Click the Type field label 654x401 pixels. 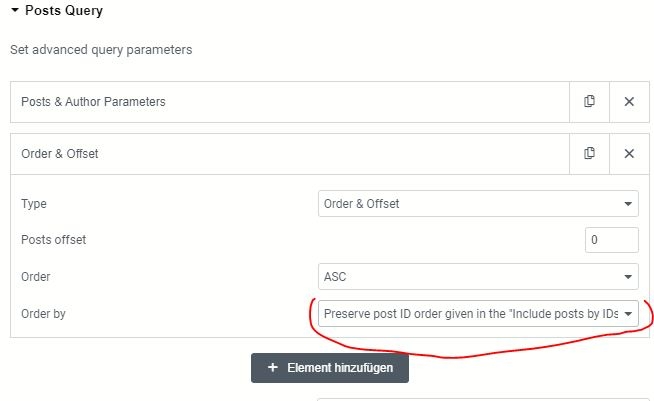click(x=34, y=204)
